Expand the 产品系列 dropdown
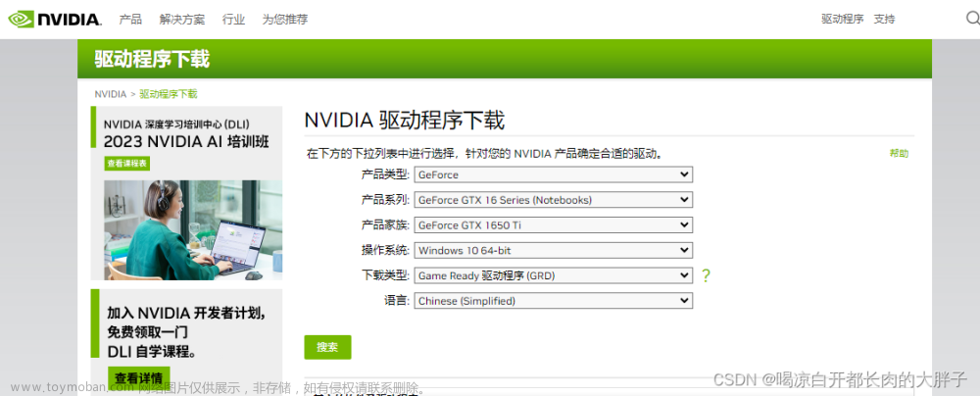Viewport: 980px width, 396px height. (553, 200)
